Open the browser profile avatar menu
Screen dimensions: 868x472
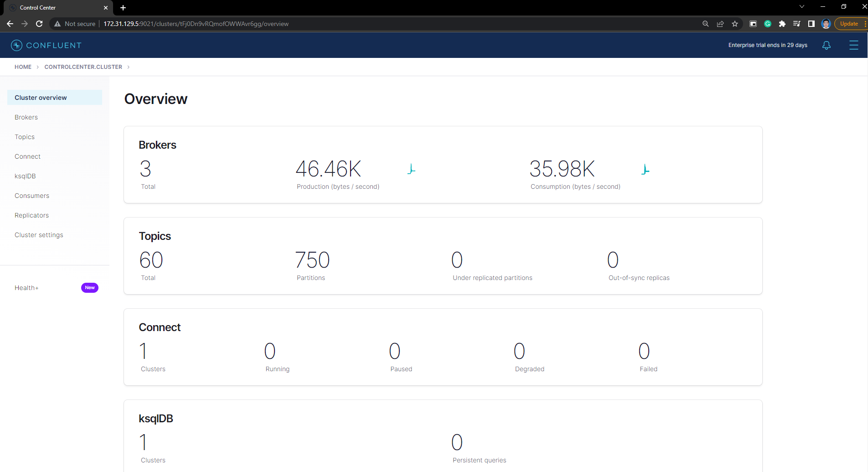826,24
